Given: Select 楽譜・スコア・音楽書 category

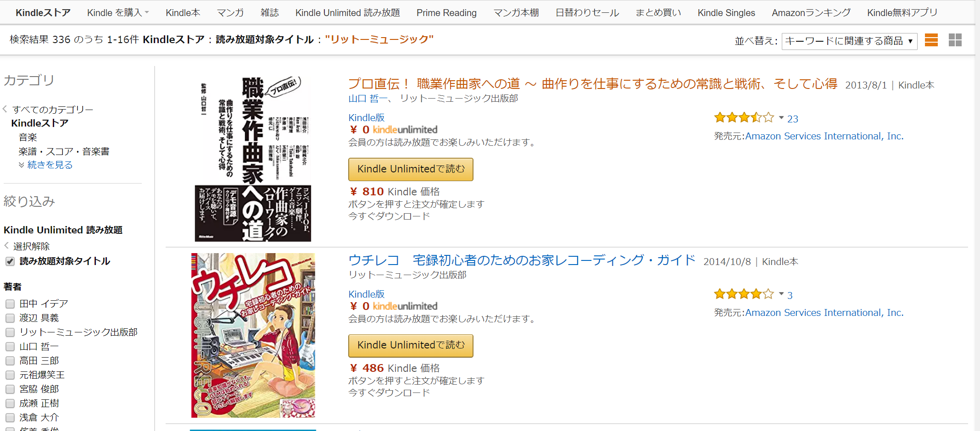Looking at the screenshot, I should click(64, 151).
